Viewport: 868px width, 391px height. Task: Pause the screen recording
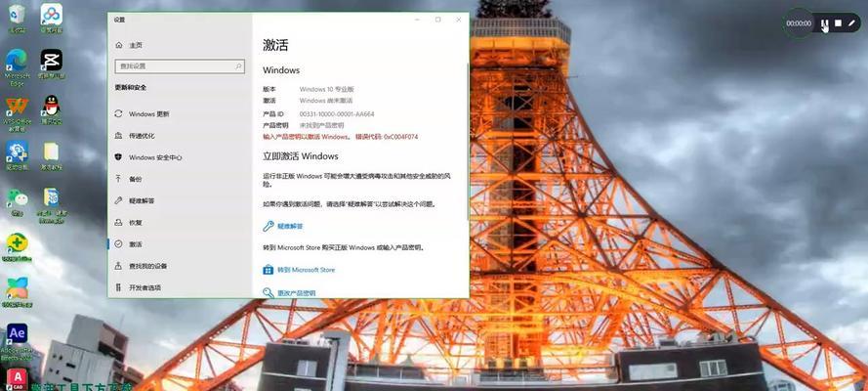(825, 23)
